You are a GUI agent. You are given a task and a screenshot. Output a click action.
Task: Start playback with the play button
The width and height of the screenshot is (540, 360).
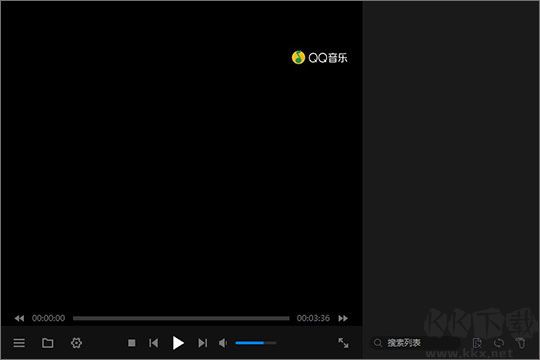[178, 343]
